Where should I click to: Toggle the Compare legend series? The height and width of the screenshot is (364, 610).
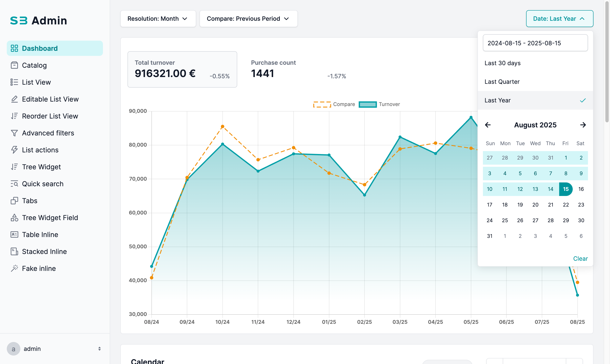(334, 104)
